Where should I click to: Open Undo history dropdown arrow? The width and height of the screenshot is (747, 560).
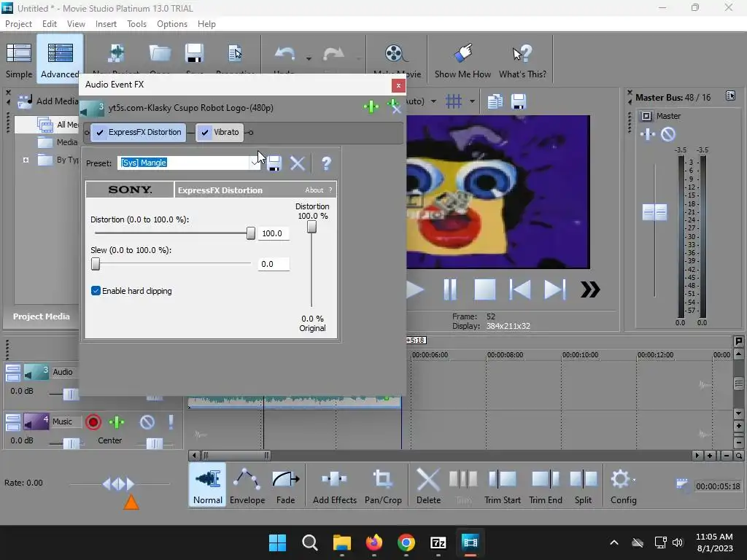click(x=309, y=58)
